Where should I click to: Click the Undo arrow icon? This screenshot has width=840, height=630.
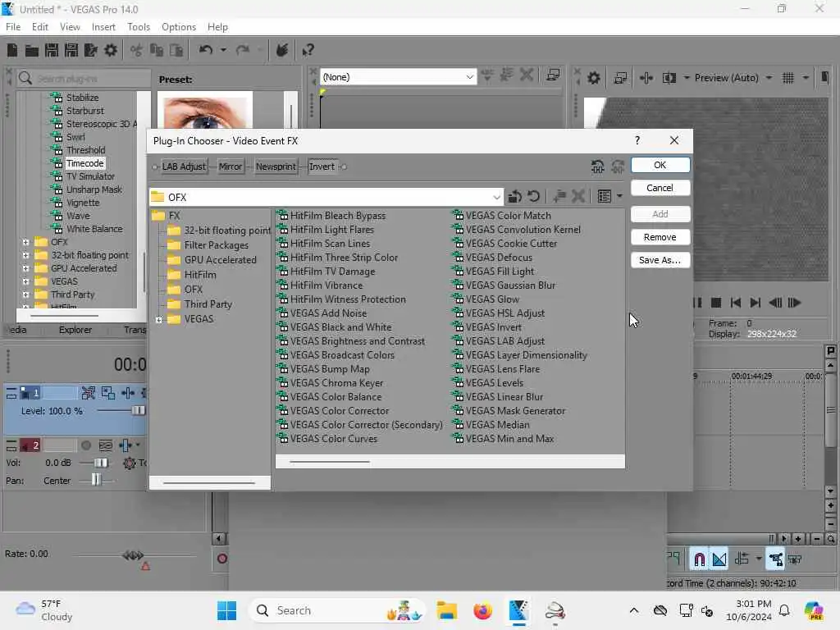[x=206, y=50]
